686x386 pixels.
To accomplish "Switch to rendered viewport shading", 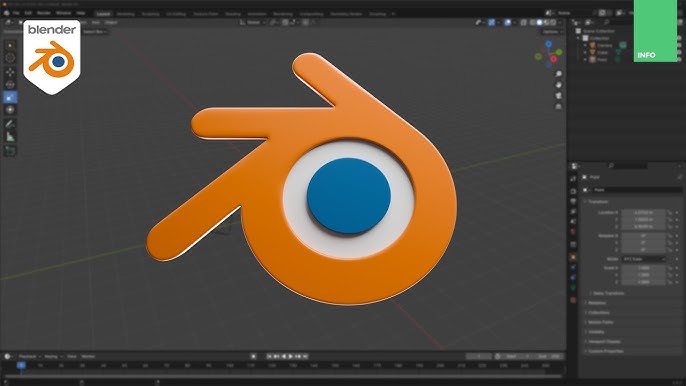I will pyautogui.click(x=553, y=22).
